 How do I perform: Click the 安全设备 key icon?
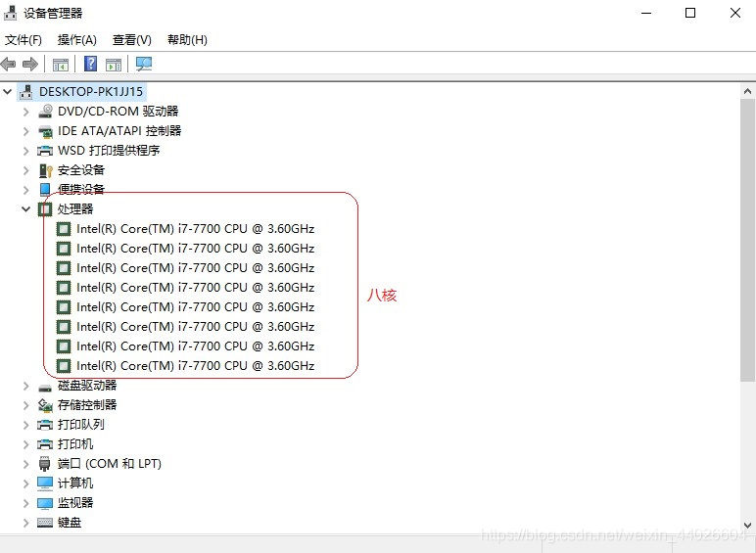pyautogui.click(x=45, y=170)
